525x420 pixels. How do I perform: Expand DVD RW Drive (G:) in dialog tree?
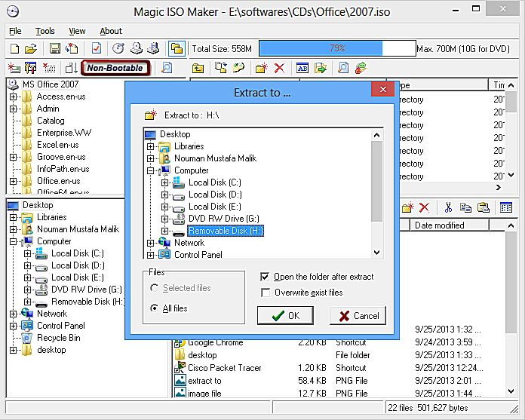point(164,219)
